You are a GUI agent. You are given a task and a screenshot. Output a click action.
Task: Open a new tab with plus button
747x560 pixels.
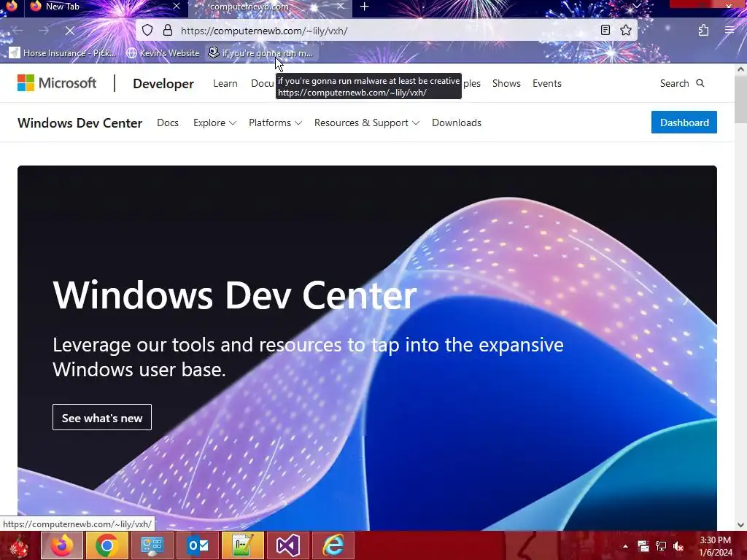(365, 7)
